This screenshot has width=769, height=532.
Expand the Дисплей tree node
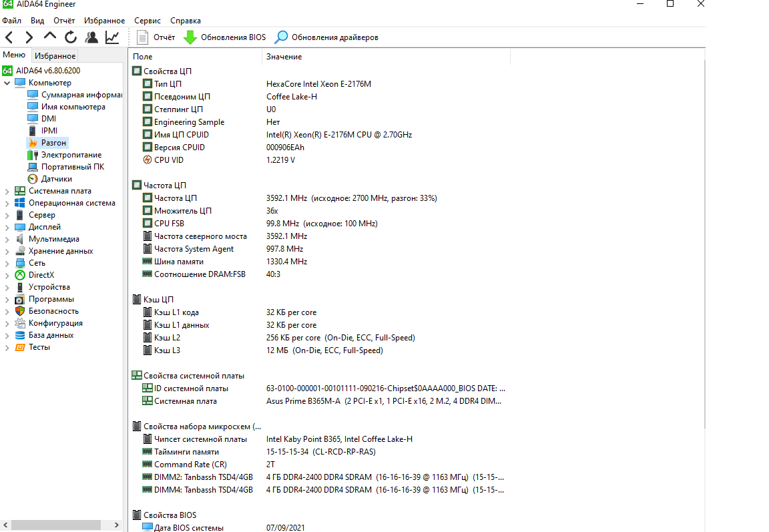pos(7,227)
